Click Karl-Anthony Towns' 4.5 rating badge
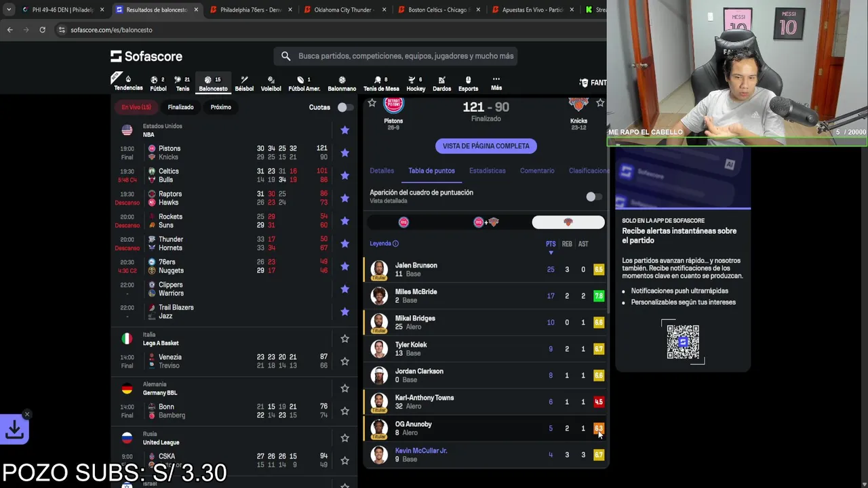 599,402
